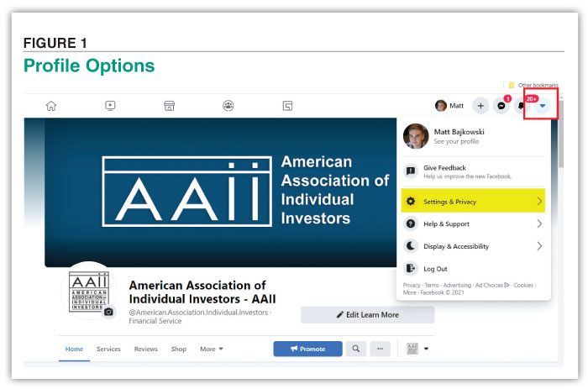The image size is (588, 389).
Task: Switch to the Services tab
Action: click(108, 349)
